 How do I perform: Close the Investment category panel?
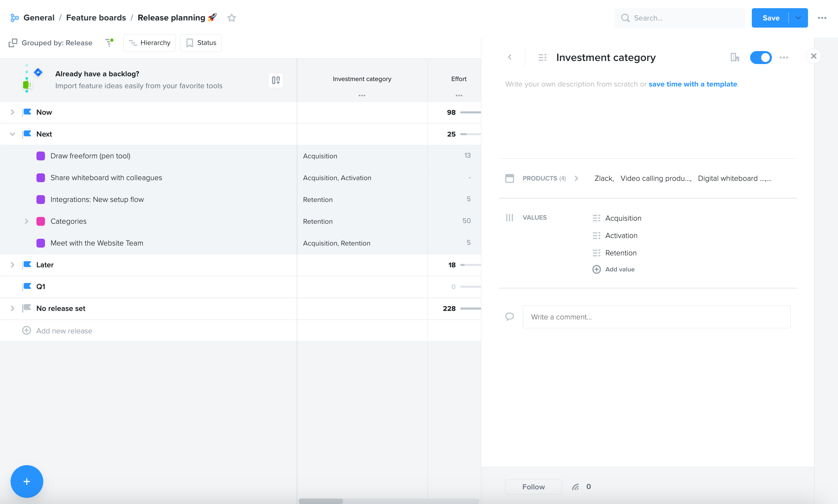point(814,56)
